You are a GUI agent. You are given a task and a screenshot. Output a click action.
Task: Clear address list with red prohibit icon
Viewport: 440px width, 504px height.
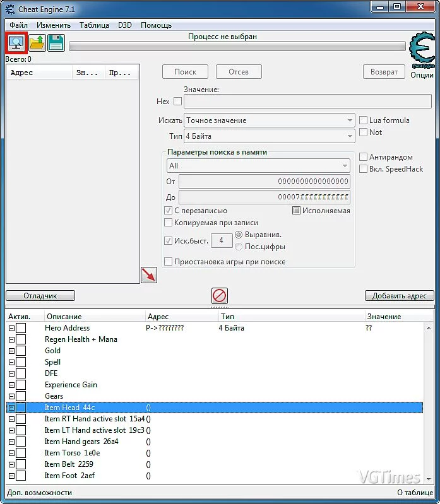click(219, 295)
